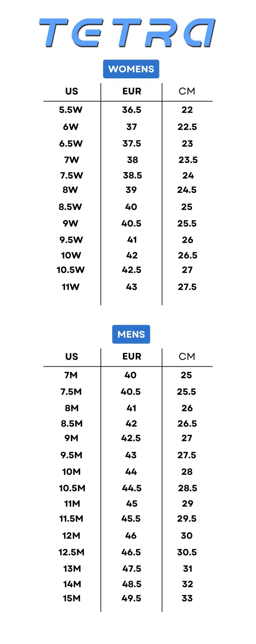Pick the 12.5M size entry
Image resolution: width=256 pixels, height=644 pixels.
pos(71,552)
